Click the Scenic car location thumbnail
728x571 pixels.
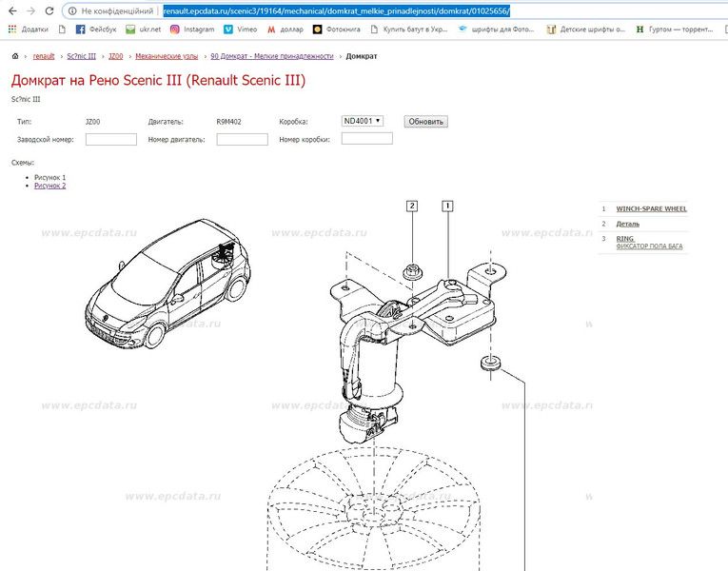(167, 285)
